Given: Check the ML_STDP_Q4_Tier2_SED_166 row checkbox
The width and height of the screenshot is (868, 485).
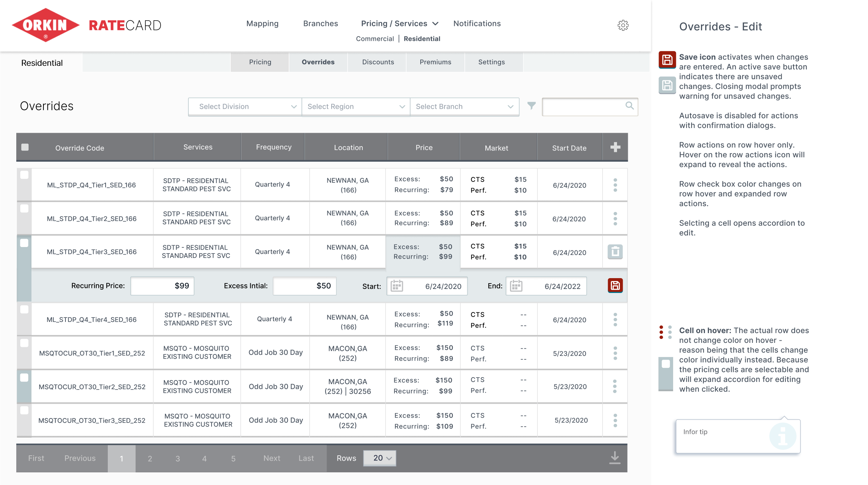Looking at the screenshot, I should pyautogui.click(x=24, y=209).
